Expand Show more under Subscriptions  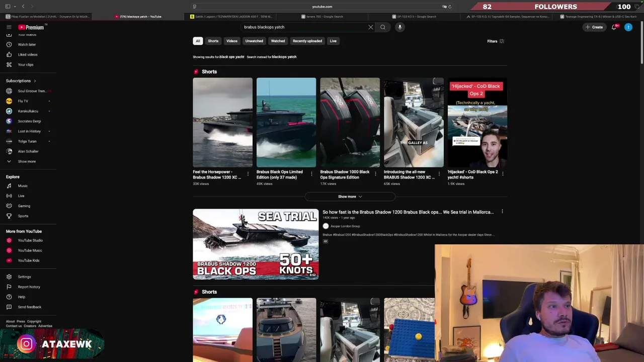click(26, 161)
